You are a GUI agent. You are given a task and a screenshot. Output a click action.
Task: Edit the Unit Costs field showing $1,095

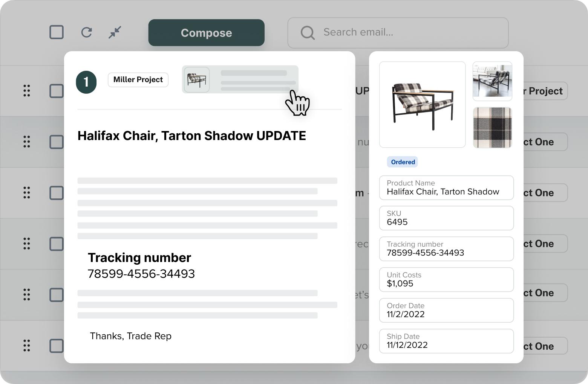pos(446,280)
